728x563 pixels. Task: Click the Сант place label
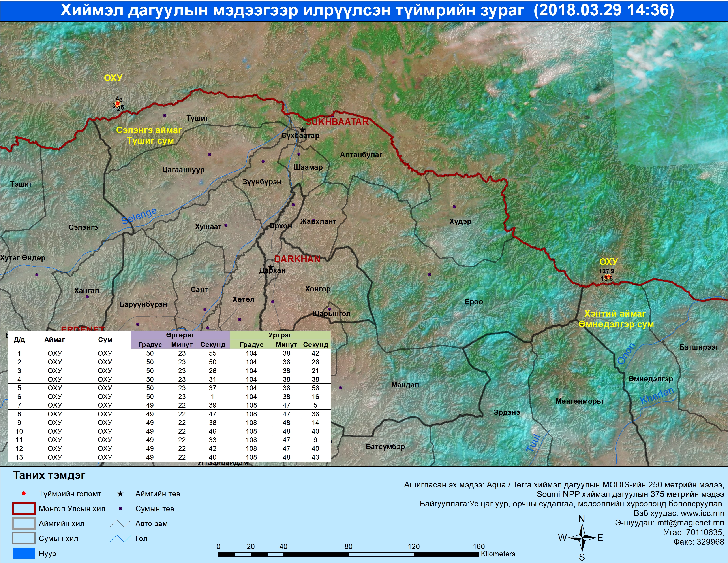199,290
